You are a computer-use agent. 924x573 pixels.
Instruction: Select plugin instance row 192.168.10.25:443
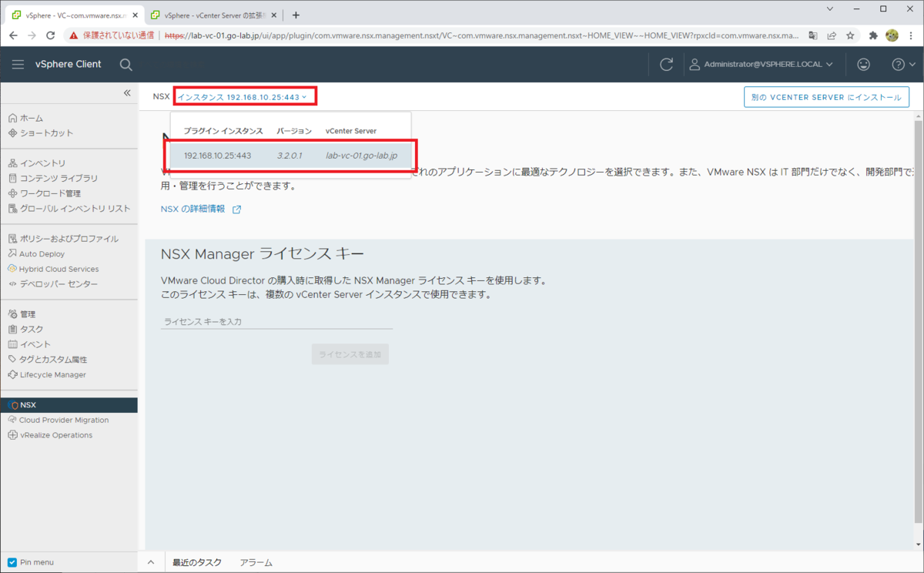(x=290, y=156)
